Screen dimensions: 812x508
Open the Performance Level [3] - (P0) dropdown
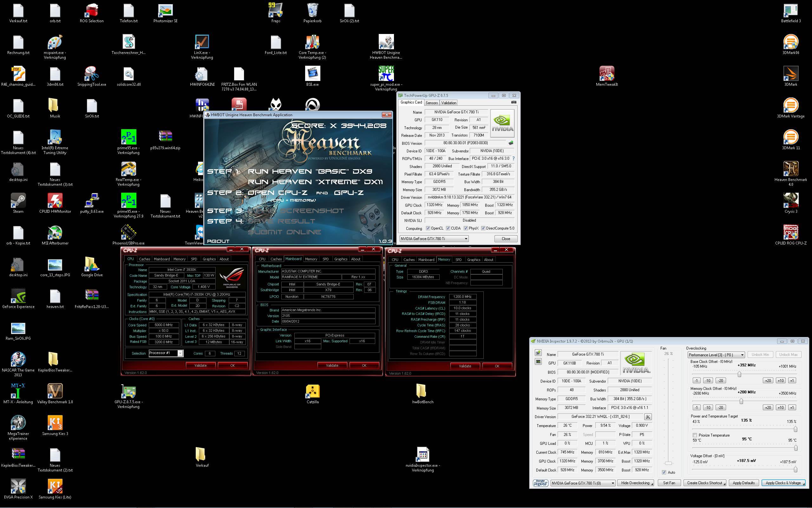(x=716, y=355)
